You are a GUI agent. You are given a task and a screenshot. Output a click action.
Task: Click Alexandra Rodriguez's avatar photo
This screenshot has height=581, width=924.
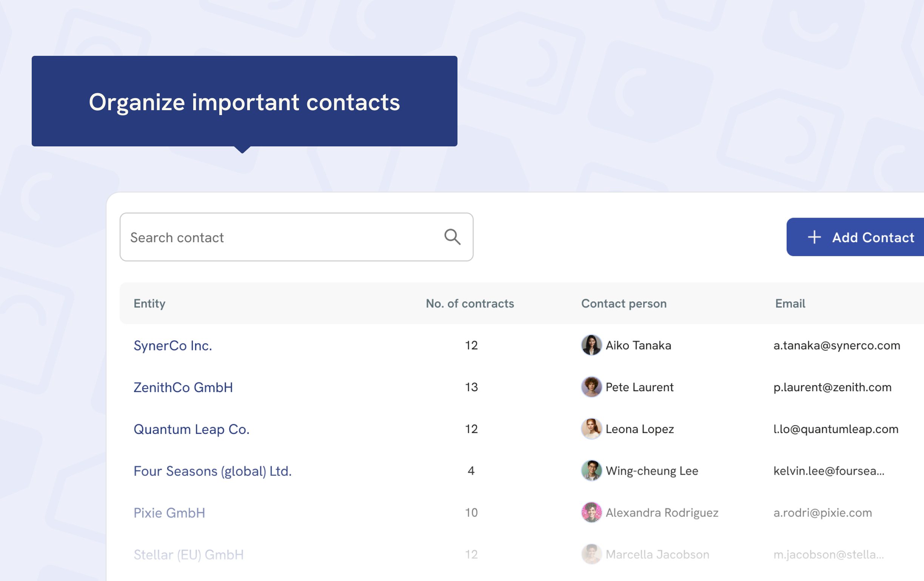pyautogui.click(x=591, y=512)
